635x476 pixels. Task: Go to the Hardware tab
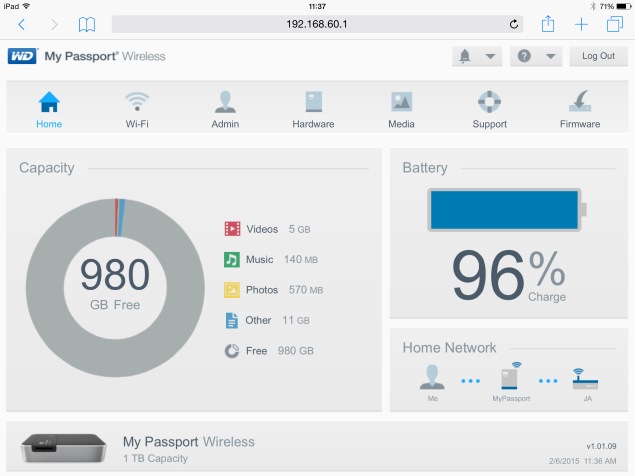(313, 110)
